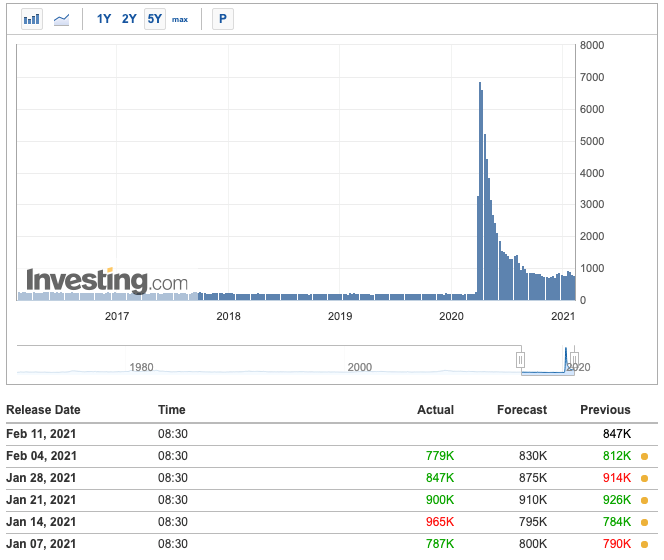The width and height of the screenshot is (664, 560).
Task: Click the 787K actual value
Action: pyautogui.click(x=440, y=544)
